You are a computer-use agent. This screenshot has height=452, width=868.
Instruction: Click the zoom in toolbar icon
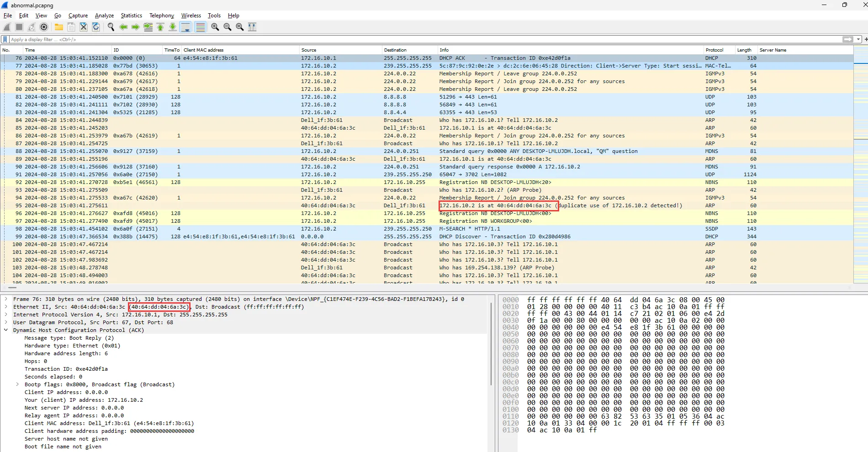pyautogui.click(x=215, y=27)
